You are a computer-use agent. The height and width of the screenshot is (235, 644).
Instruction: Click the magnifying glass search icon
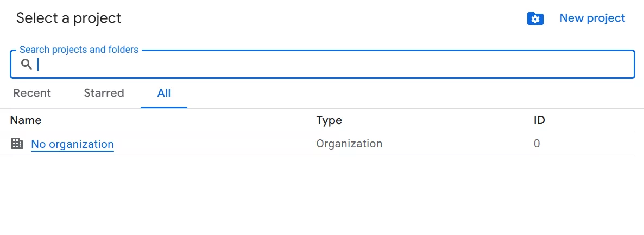pyautogui.click(x=27, y=64)
